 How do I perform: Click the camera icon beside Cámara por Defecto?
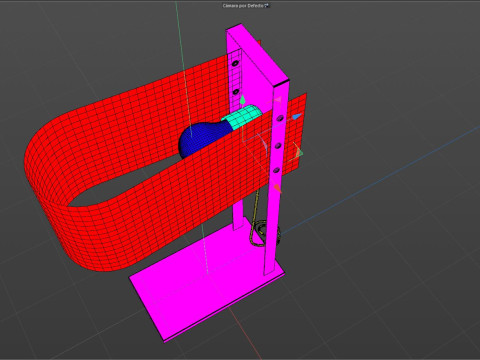coord(267,6)
